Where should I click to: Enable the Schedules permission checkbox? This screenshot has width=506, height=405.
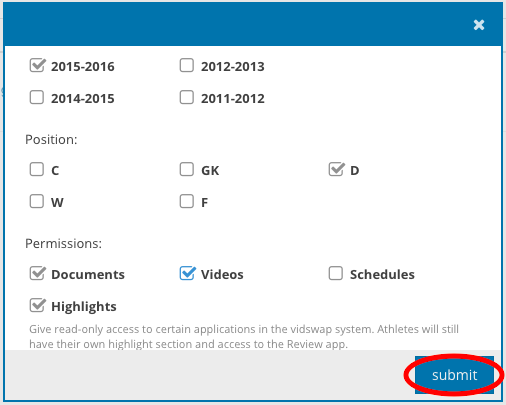(336, 273)
